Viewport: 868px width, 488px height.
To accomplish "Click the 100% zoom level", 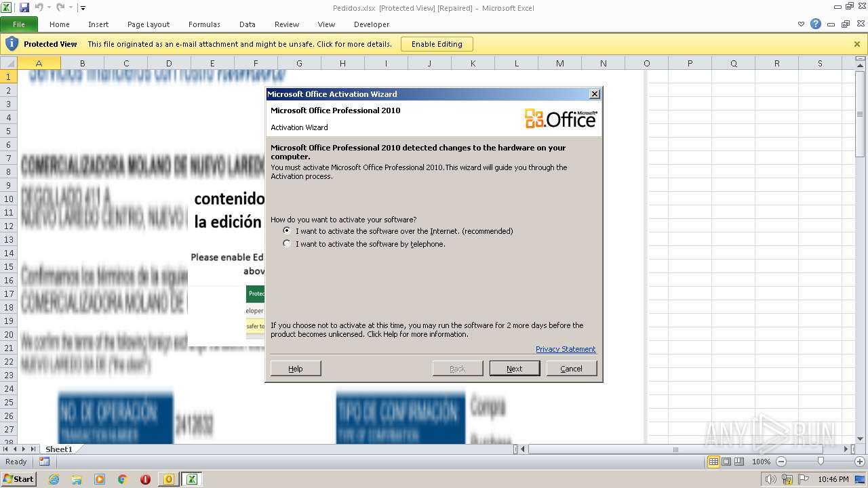I will [761, 462].
